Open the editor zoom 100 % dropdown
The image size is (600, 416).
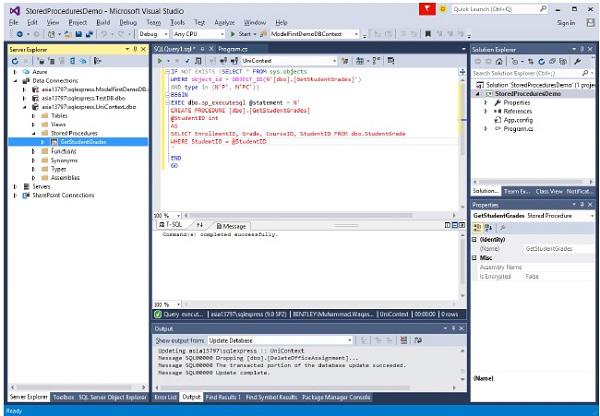[x=167, y=215]
